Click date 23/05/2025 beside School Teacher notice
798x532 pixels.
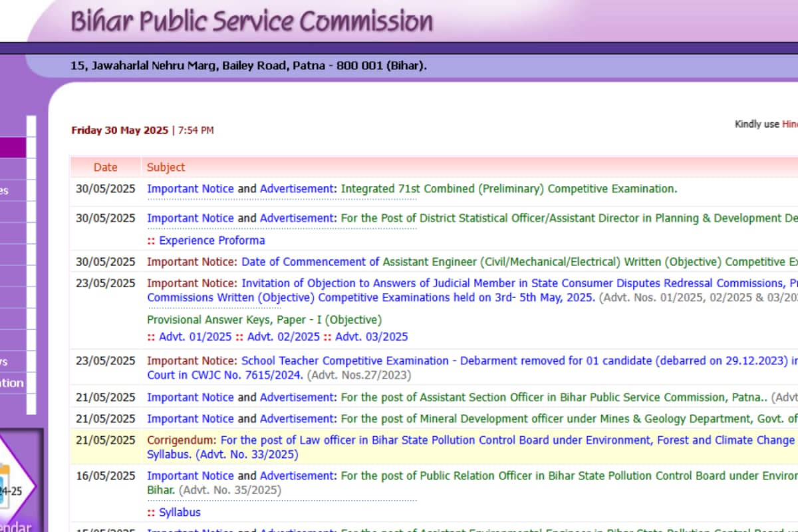(106, 361)
